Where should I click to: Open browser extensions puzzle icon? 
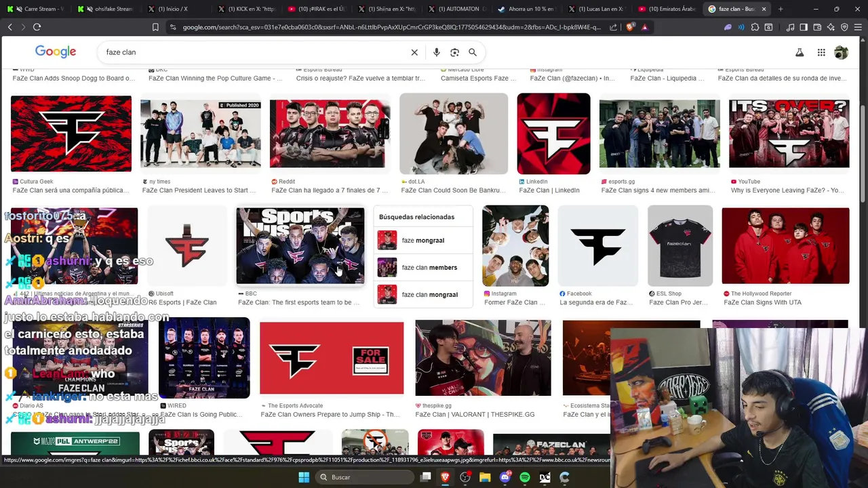pyautogui.click(x=755, y=27)
